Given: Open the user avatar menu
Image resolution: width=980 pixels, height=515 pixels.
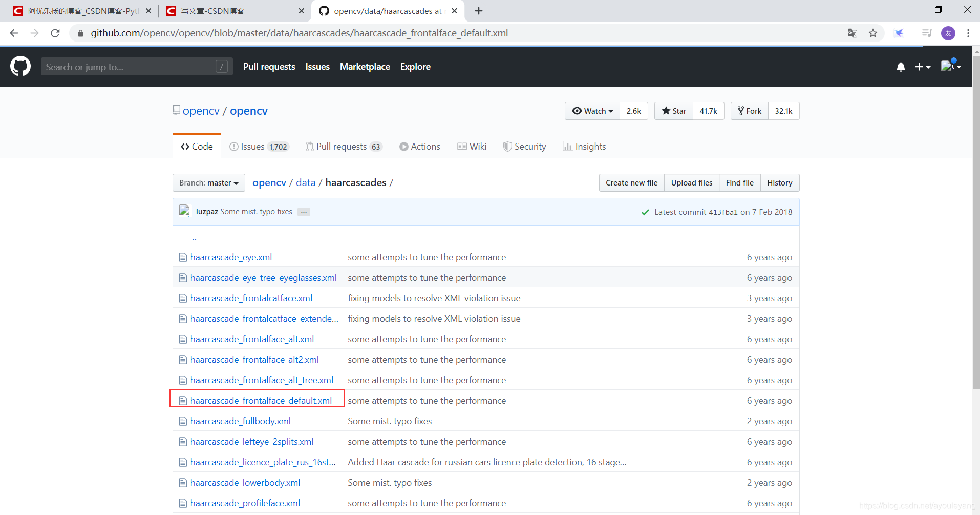Looking at the screenshot, I should click(x=951, y=66).
